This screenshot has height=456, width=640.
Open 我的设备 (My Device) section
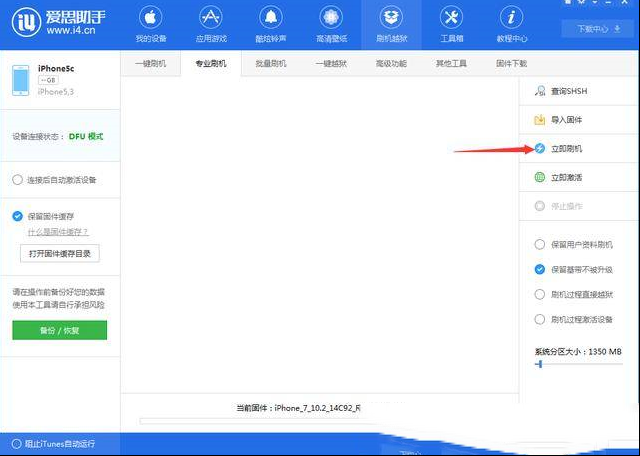[x=151, y=24]
